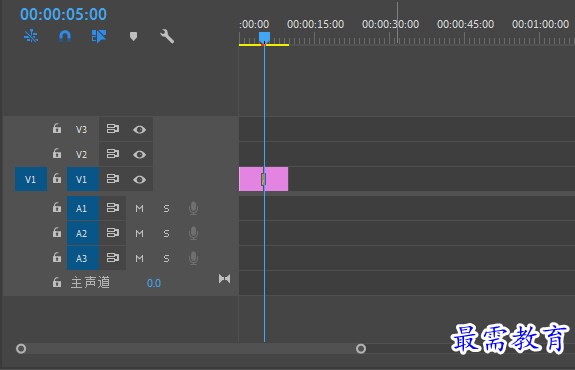Toggle sync lock on A1
The image size is (575, 370).
pos(113,208)
